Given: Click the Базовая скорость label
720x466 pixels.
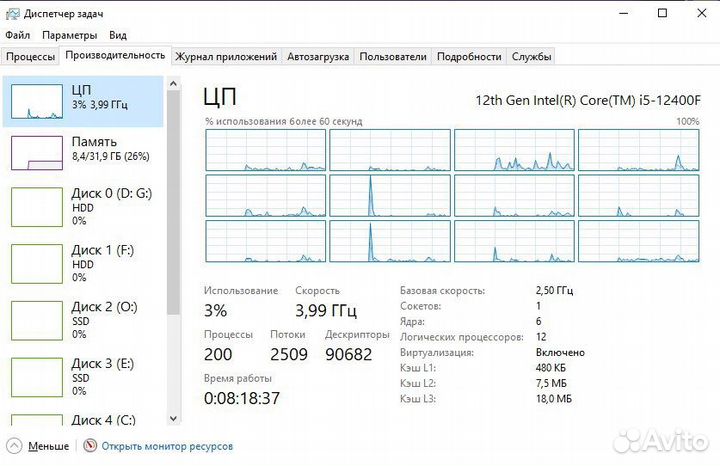Looking at the screenshot, I should (442, 291).
